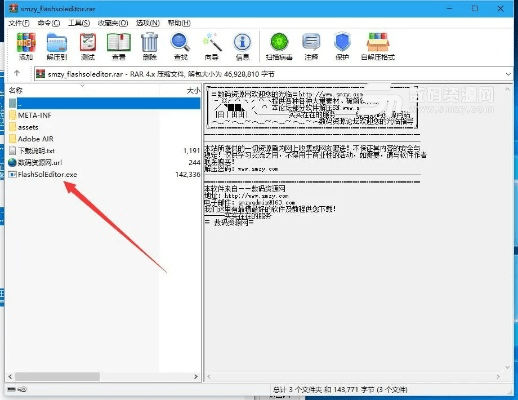Open the Help (帮助) menu

tap(179, 23)
